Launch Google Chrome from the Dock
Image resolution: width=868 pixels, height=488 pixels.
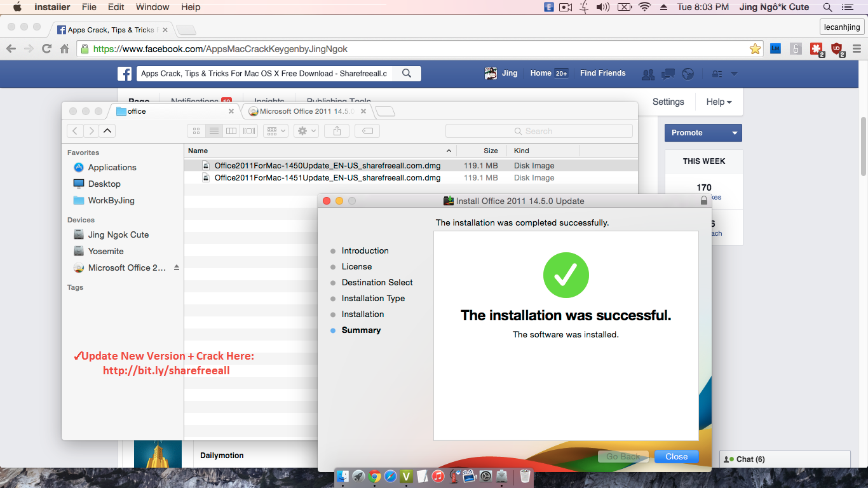[375, 476]
